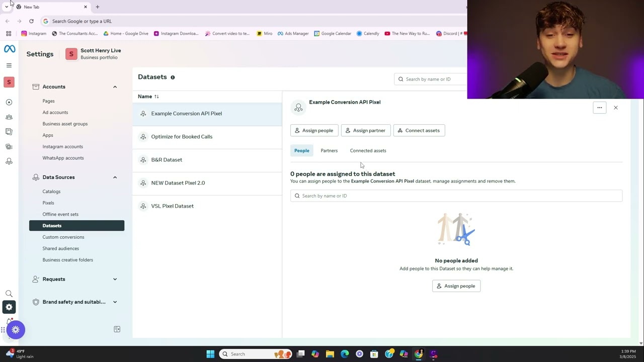Click the people search by name field

[x=456, y=196]
